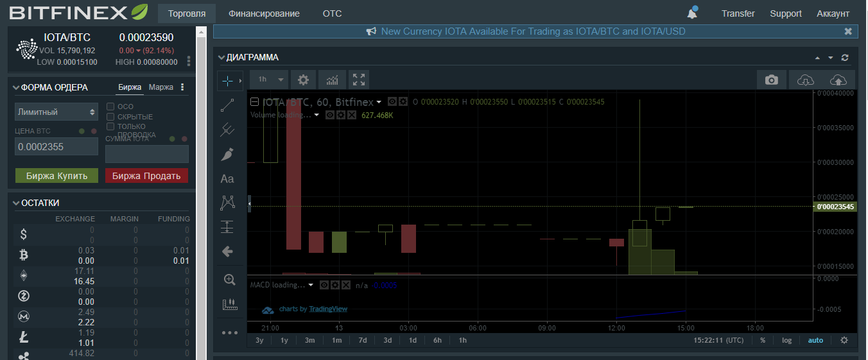Enable the OCO checkbox
The height and width of the screenshot is (360, 868).
(110, 107)
